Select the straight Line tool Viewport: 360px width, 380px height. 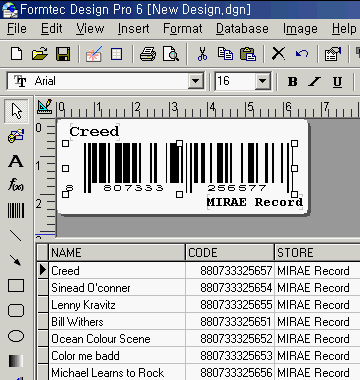pyautogui.click(x=16, y=236)
